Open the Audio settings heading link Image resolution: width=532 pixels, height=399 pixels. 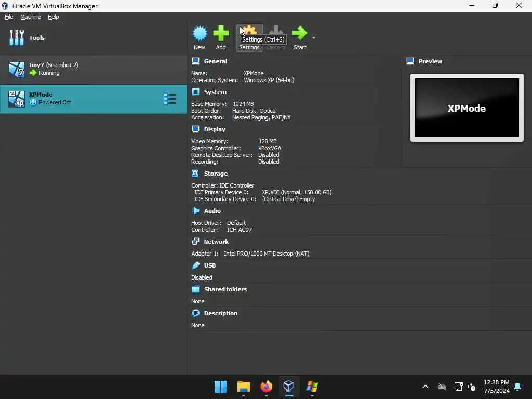[x=212, y=211]
